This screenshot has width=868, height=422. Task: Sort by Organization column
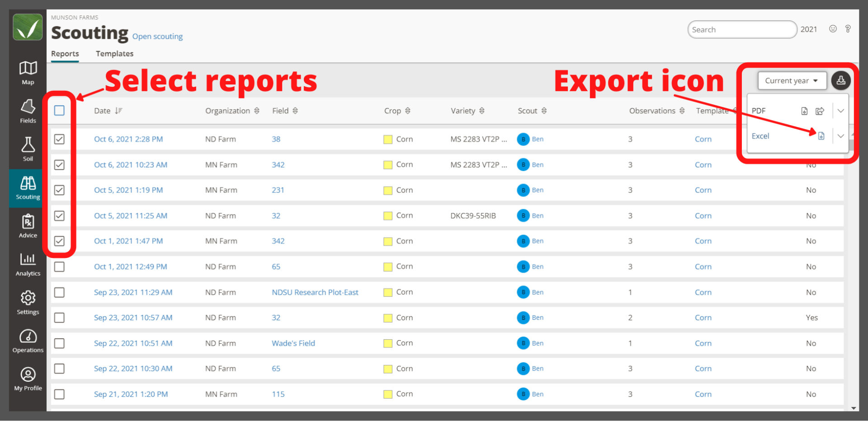[257, 111]
